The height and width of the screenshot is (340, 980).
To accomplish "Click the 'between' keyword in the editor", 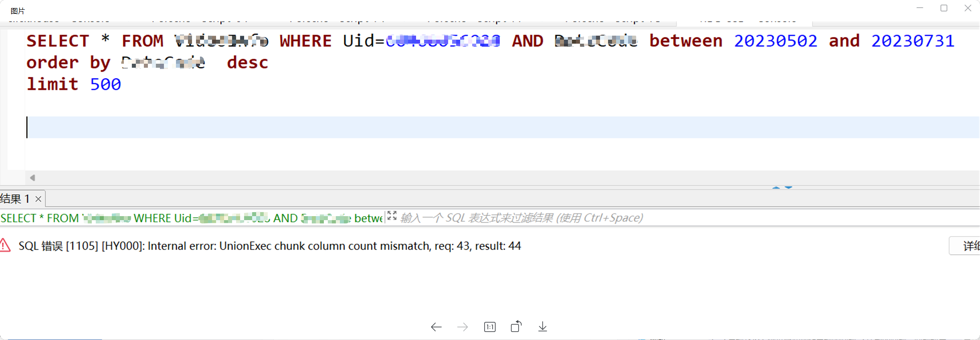I will click(686, 41).
